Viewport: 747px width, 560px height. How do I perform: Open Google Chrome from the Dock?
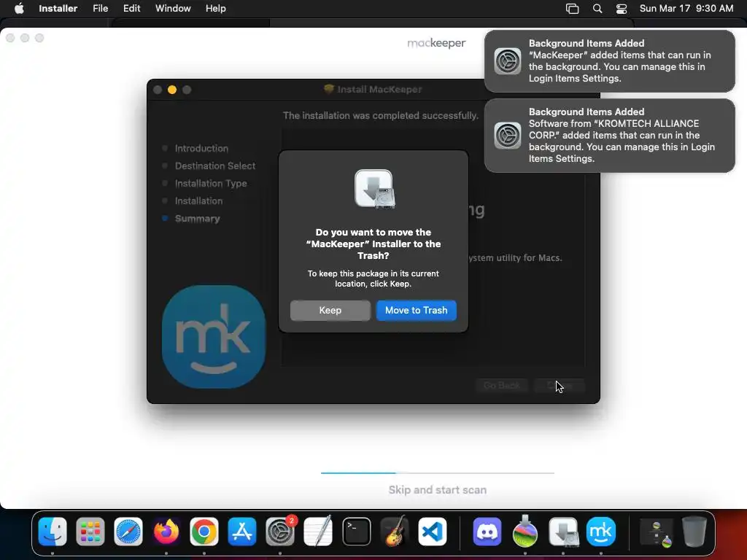(x=204, y=532)
